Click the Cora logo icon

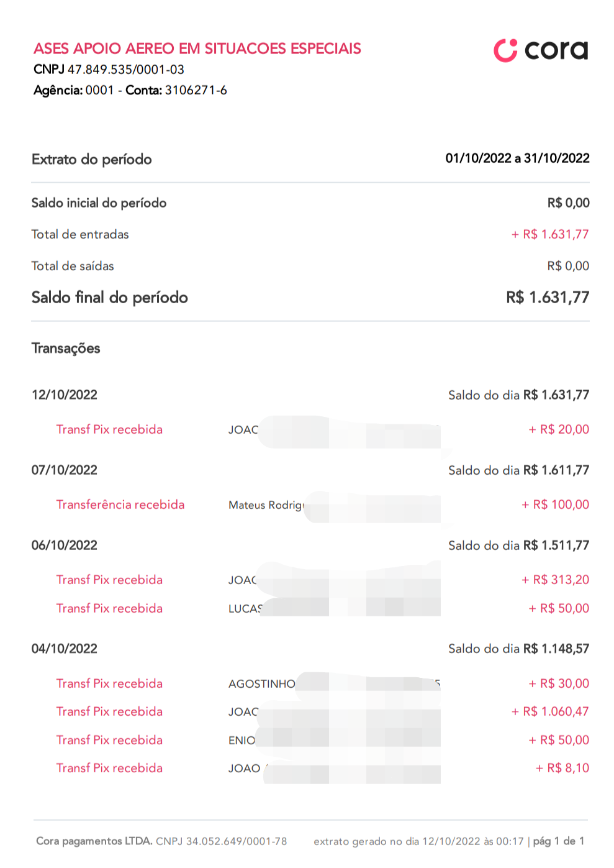505,50
